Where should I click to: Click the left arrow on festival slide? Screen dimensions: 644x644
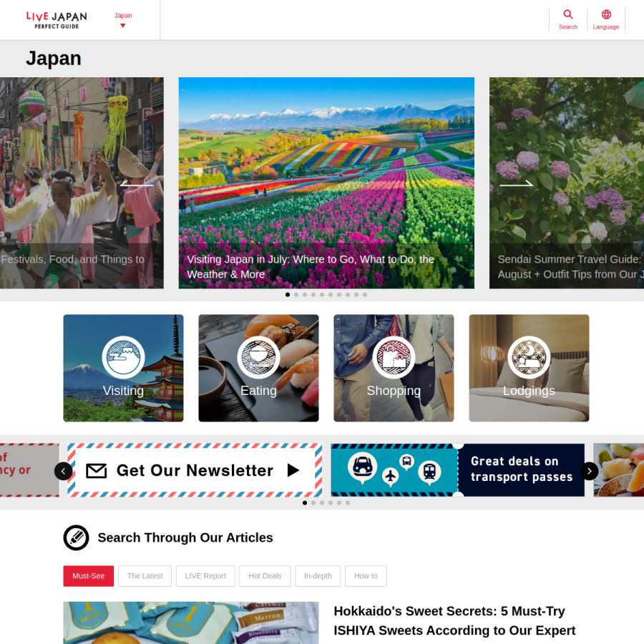137,184
